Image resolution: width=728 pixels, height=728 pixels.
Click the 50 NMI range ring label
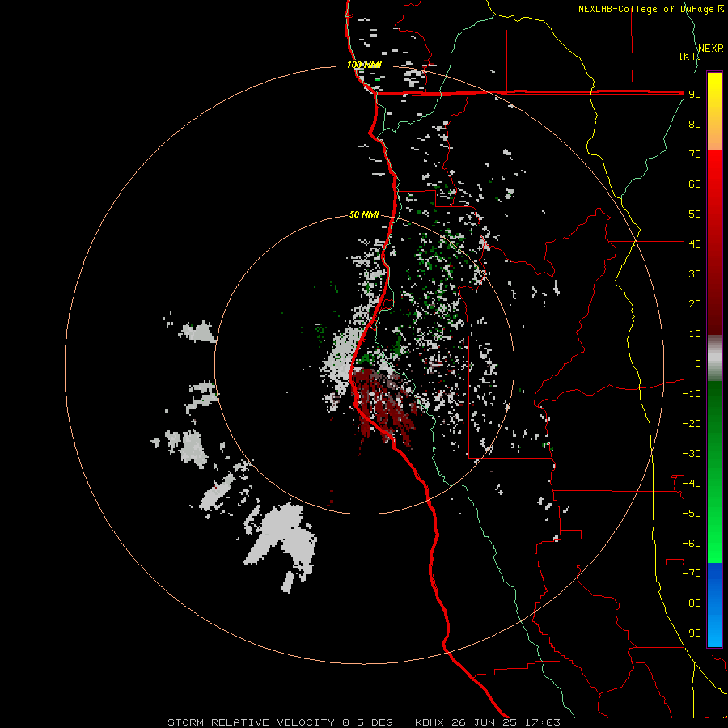point(364,214)
